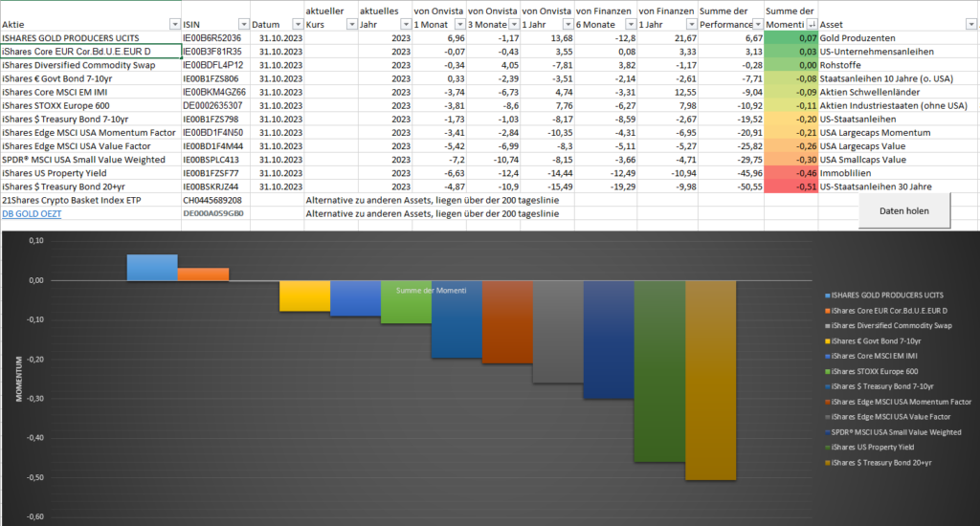Click the MOMENTUM vertical axis title
The height and width of the screenshot is (526, 980).
pos(19,379)
